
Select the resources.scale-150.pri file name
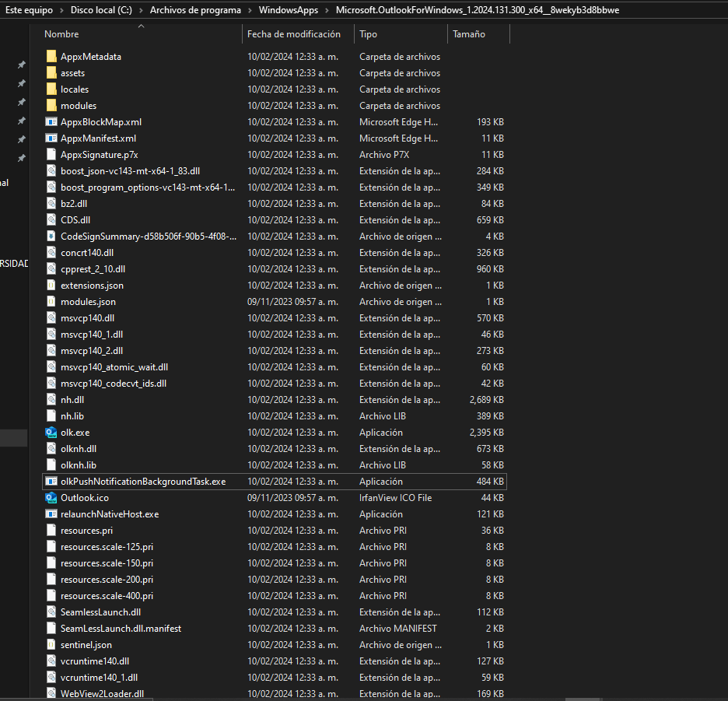tap(107, 563)
